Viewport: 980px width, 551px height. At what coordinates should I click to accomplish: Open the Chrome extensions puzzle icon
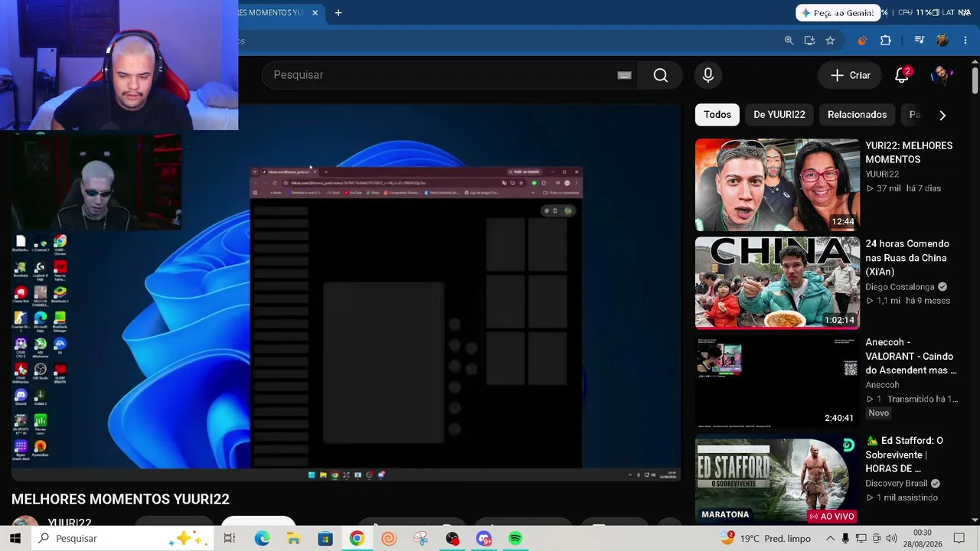[x=886, y=41]
